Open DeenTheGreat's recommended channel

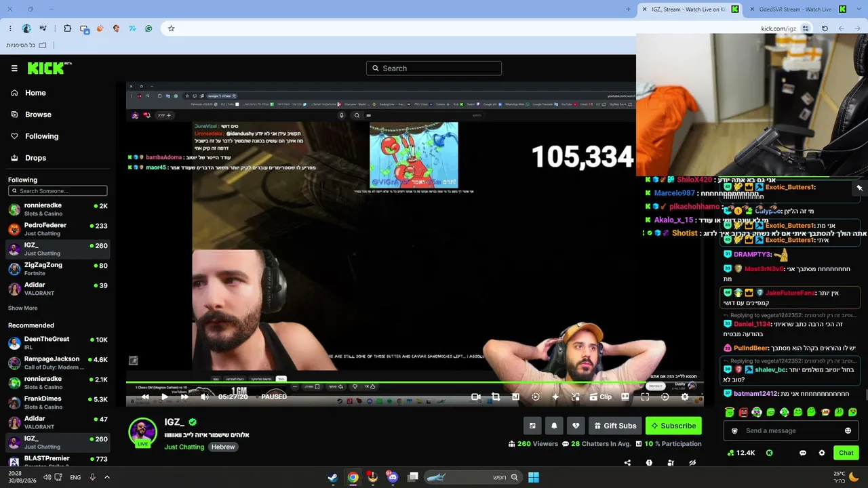coord(58,343)
